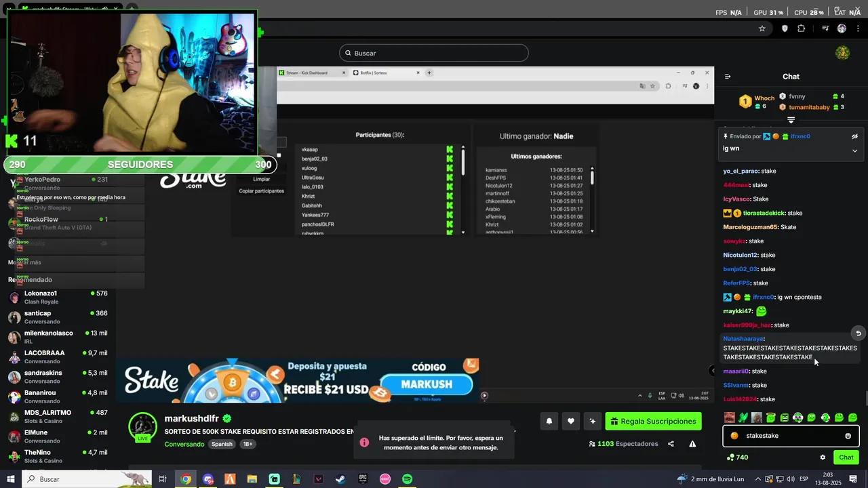
Task: Open santicap recommended channel
Action: tap(58, 317)
